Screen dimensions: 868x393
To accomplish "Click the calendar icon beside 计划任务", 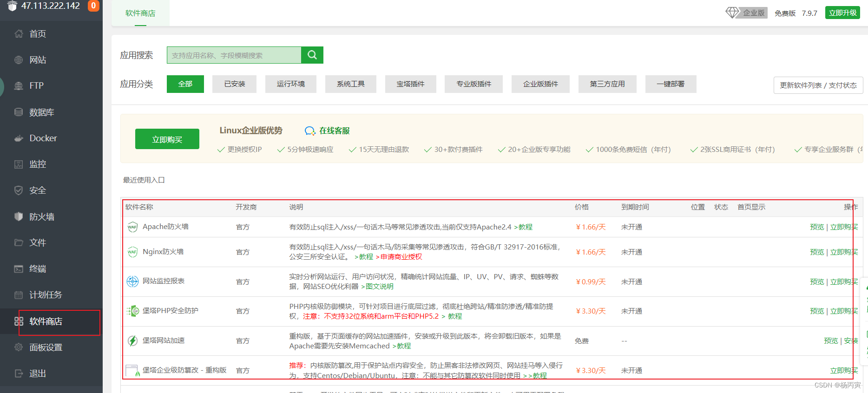I will point(19,295).
